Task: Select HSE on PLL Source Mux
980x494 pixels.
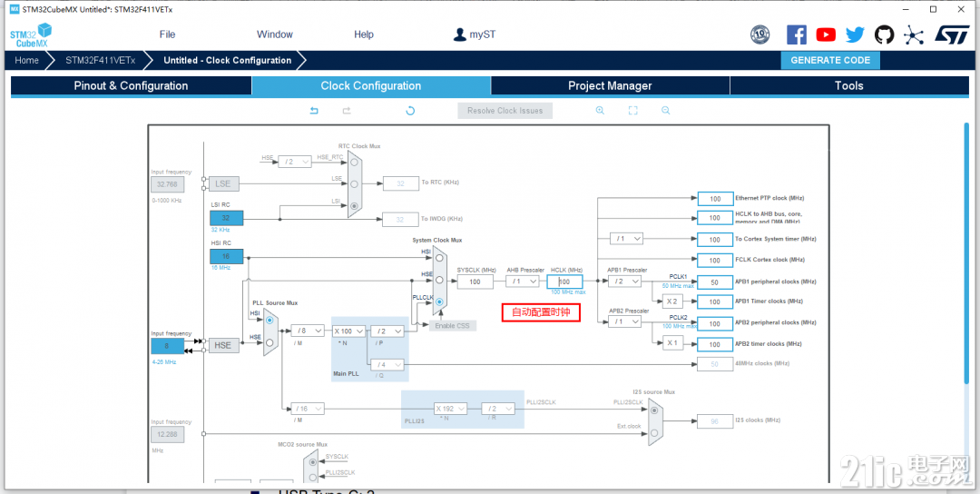Action: click(269, 342)
